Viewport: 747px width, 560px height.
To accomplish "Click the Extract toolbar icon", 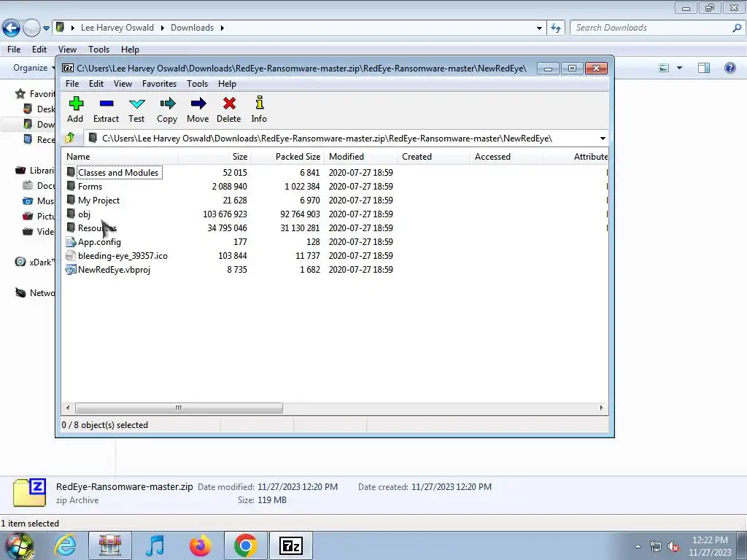I will point(107,104).
